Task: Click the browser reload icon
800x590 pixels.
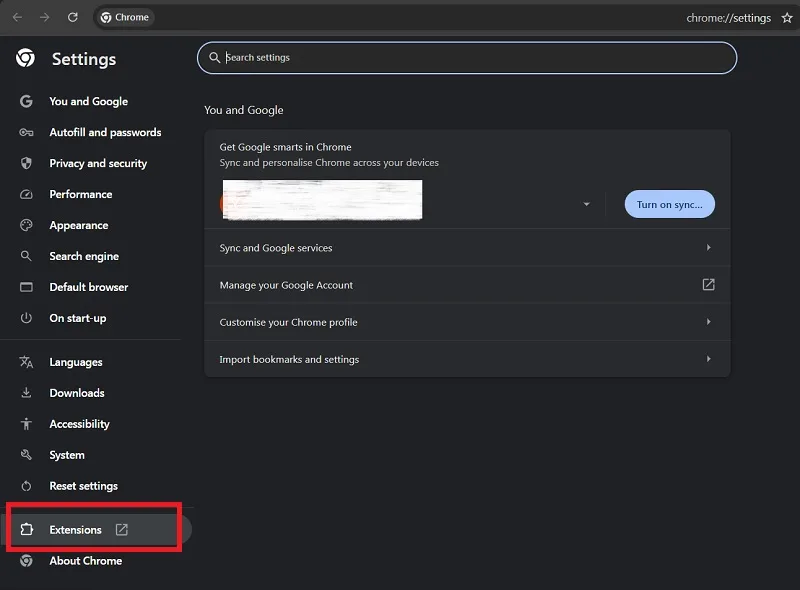Action: coord(72,17)
